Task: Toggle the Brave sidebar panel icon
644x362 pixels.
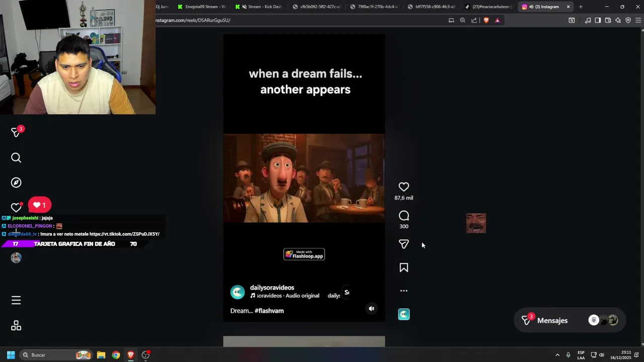Action: point(598,20)
